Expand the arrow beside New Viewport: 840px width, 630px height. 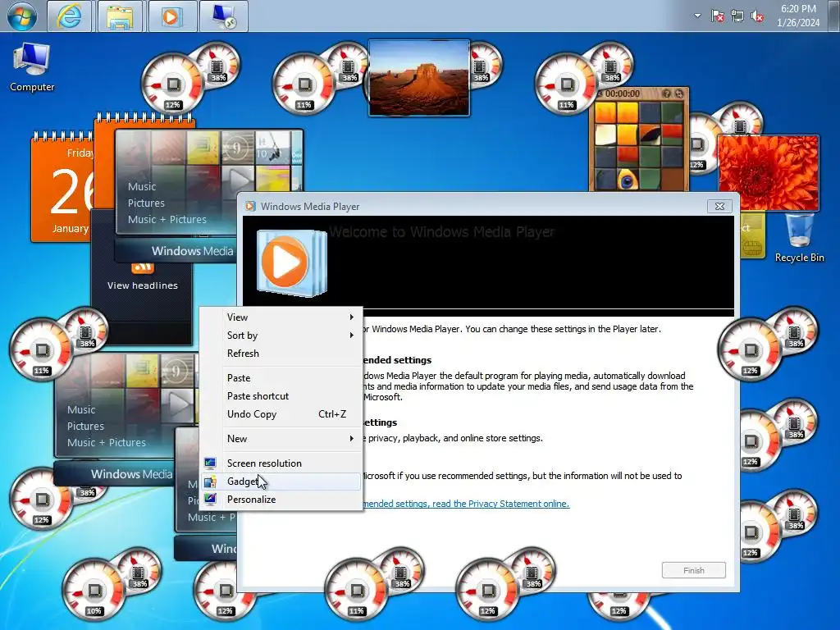click(x=351, y=439)
